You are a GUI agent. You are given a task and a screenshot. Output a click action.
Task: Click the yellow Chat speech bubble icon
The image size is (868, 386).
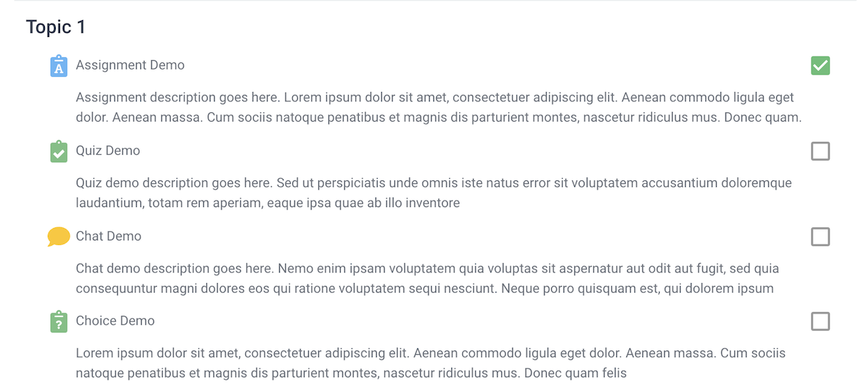[59, 237]
